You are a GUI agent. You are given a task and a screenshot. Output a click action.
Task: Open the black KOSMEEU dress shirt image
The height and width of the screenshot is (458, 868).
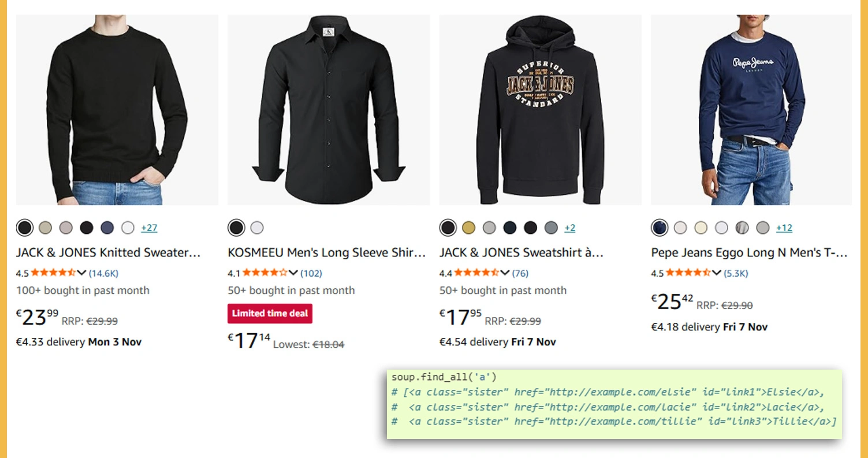point(329,110)
